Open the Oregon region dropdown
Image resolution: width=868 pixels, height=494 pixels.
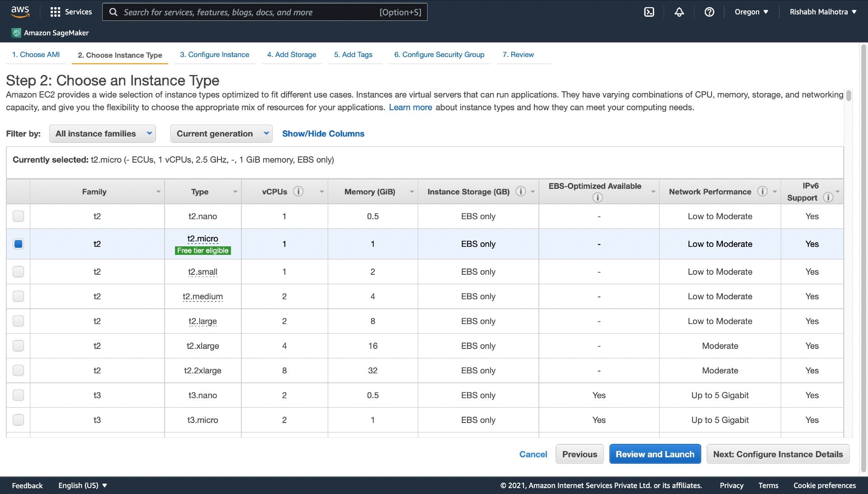click(x=751, y=12)
